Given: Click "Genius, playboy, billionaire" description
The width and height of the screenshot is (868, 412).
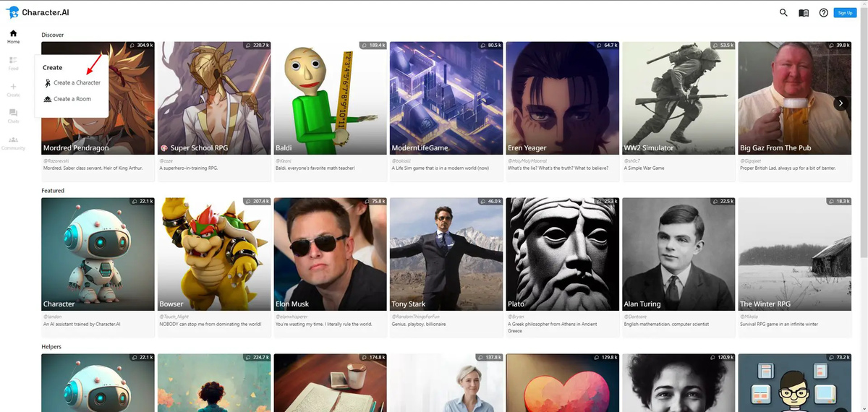Looking at the screenshot, I should point(419,325).
